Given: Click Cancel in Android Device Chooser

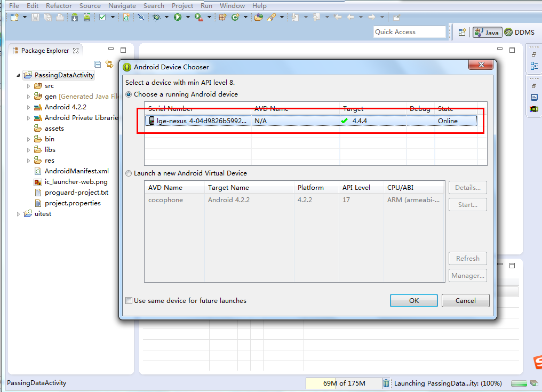Looking at the screenshot, I should tap(465, 300).
